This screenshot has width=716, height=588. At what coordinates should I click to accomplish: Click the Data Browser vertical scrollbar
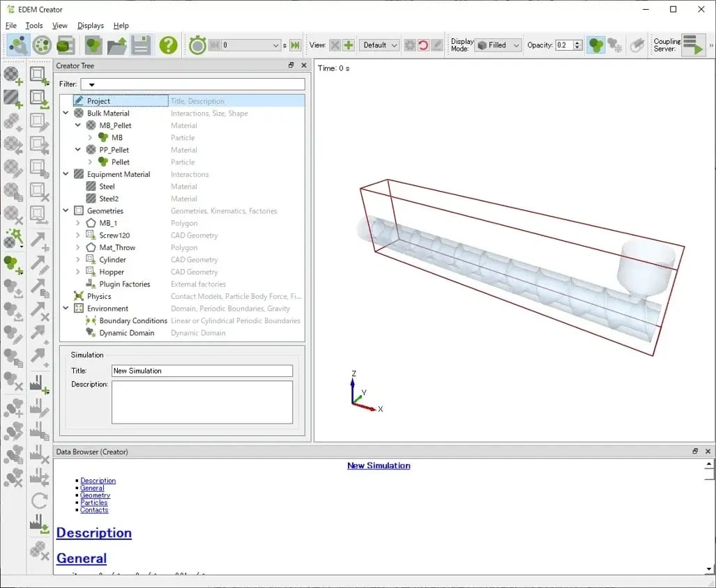pyautogui.click(x=709, y=516)
